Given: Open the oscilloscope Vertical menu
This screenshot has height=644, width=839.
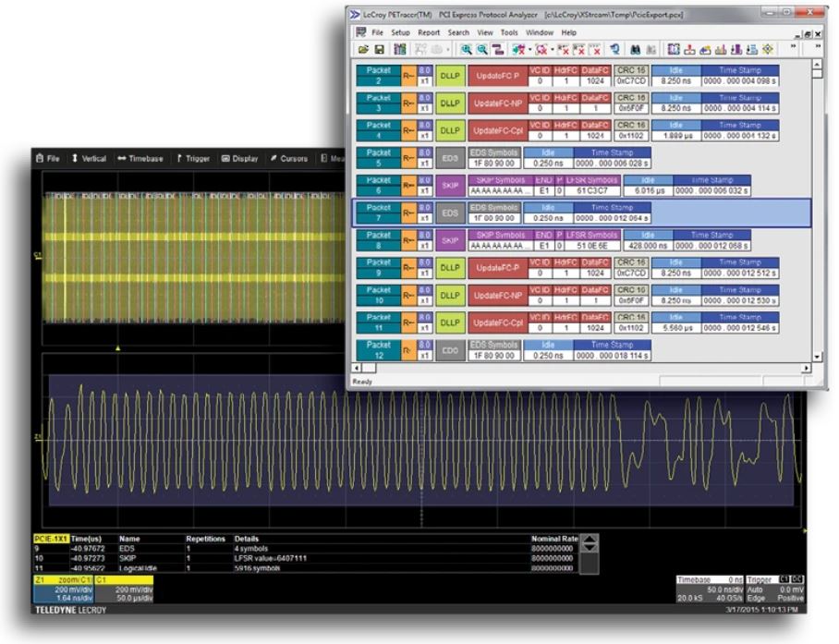Looking at the screenshot, I should point(89,158).
